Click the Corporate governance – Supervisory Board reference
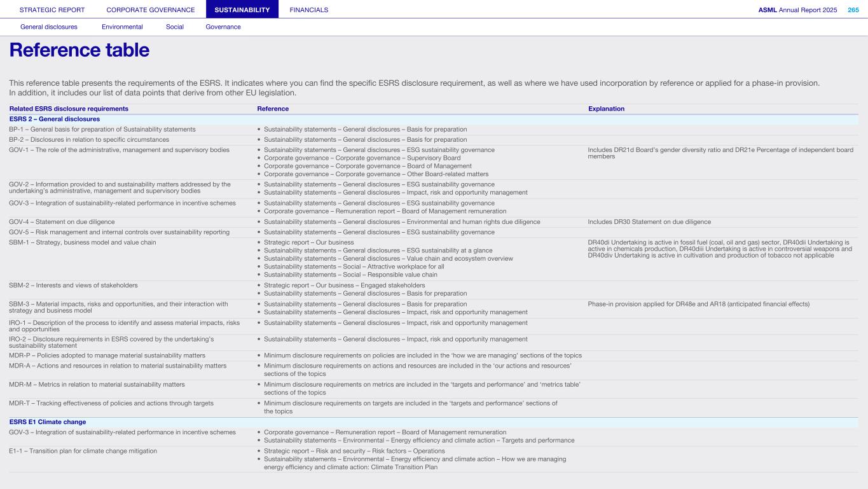Viewport: 868px width, 489px height. (x=362, y=158)
